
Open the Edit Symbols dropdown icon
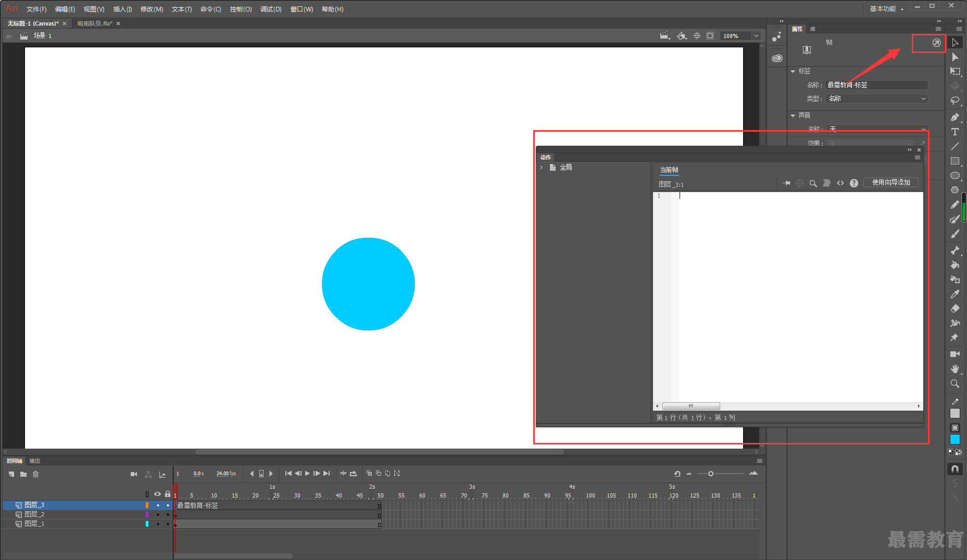click(x=682, y=36)
